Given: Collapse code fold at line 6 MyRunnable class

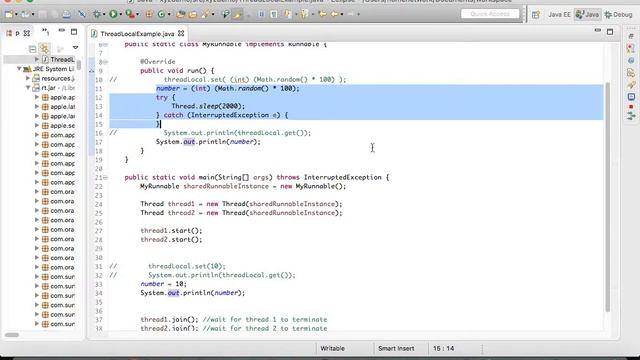Looking at the screenshot, I should (105, 44).
